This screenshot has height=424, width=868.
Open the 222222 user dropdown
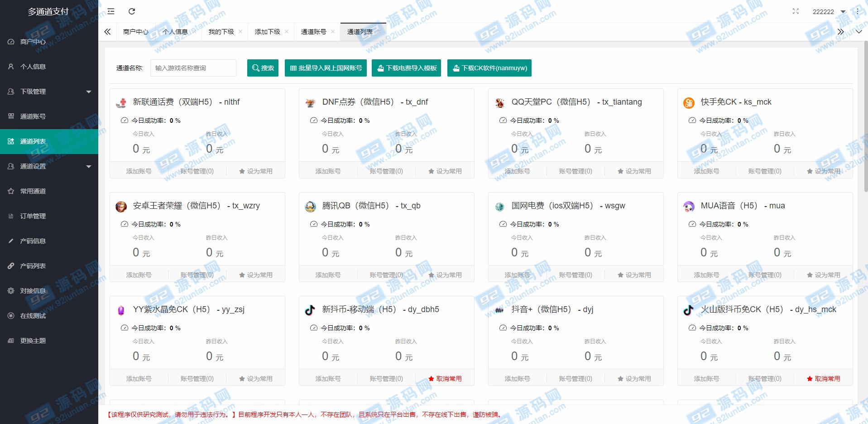(x=829, y=12)
